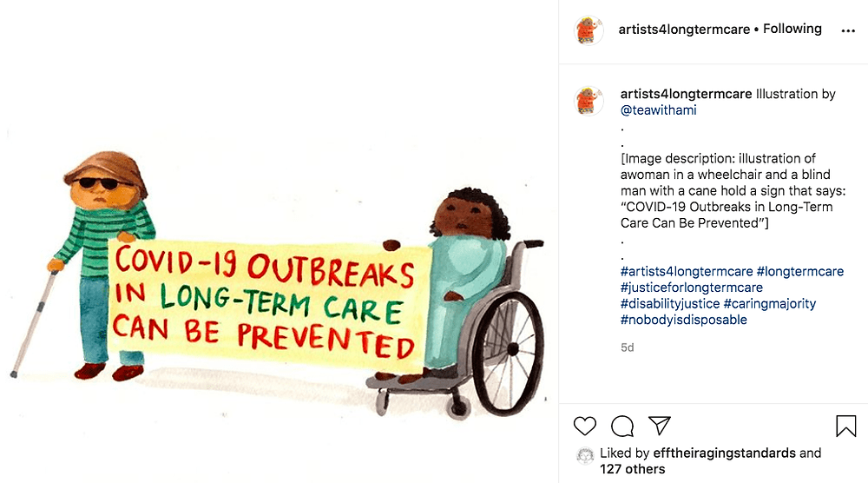Open the artists4longtermcare username in header
The width and height of the screenshot is (868, 483).
pyautogui.click(x=684, y=30)
